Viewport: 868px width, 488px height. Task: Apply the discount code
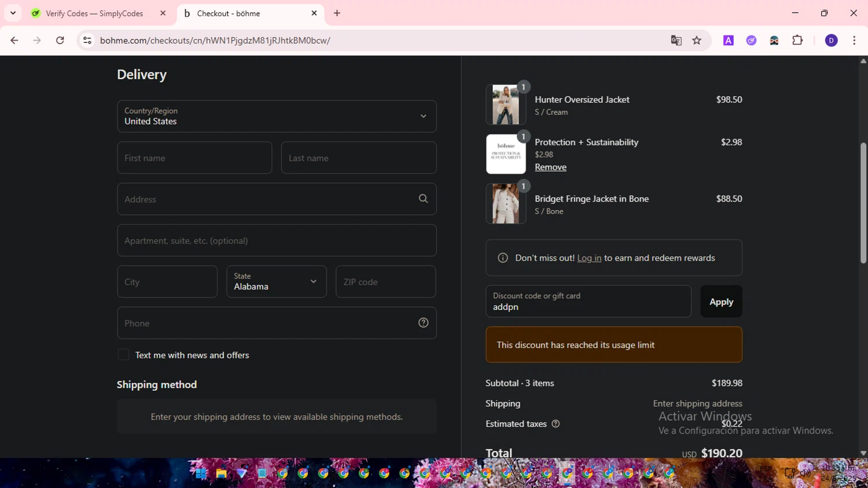tap(721, 302)
